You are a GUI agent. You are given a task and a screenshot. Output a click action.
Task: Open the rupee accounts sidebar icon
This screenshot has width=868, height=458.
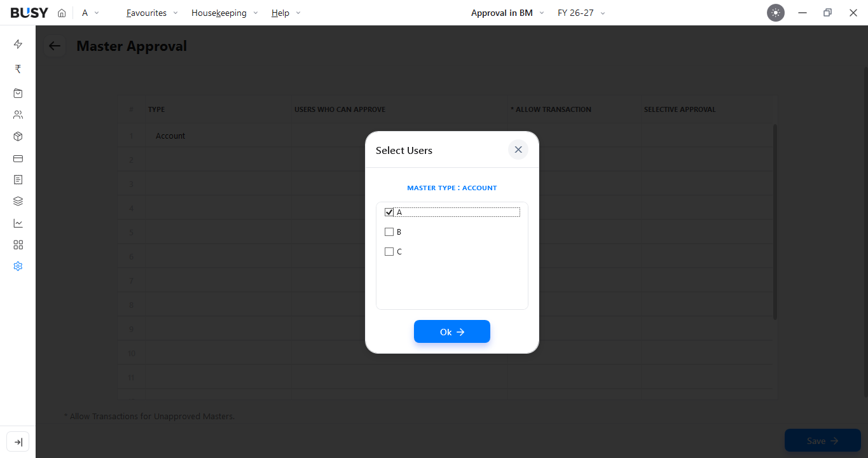click(x=18, y=69)
